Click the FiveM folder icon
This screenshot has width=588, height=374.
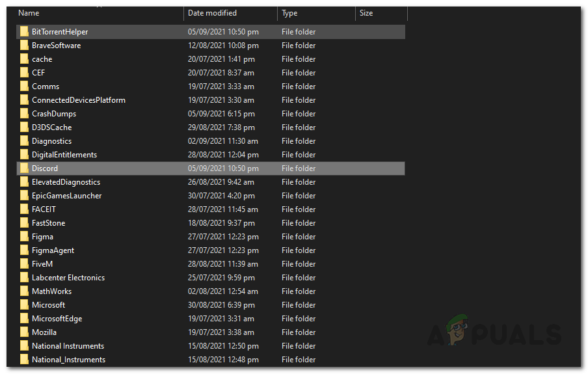pyautogui.click(x=24, y=264)
